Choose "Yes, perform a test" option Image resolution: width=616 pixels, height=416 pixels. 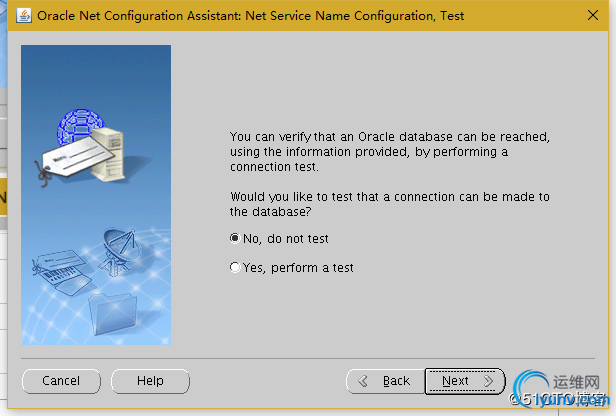coord(235,268)
